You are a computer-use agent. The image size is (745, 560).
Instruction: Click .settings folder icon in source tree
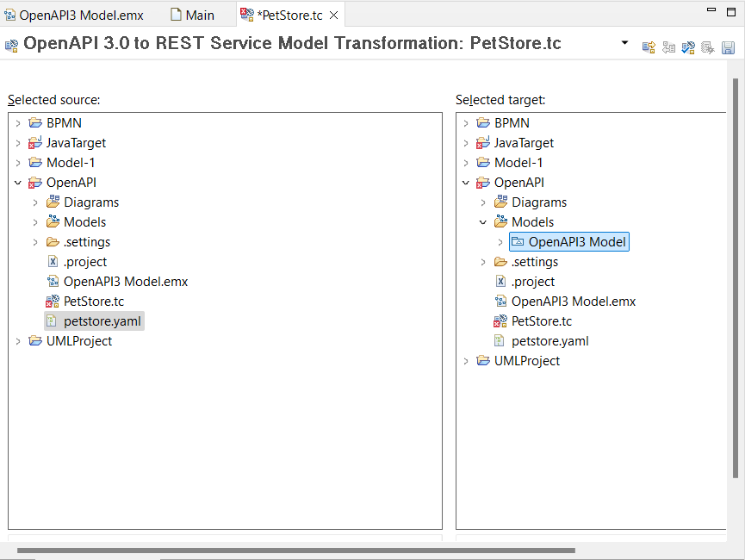(53, 242)
